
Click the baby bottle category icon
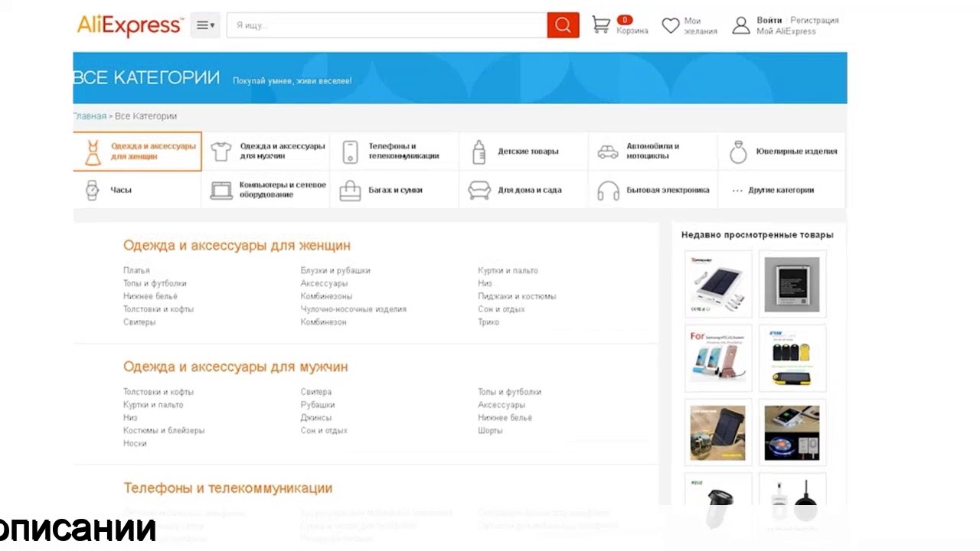479,152
